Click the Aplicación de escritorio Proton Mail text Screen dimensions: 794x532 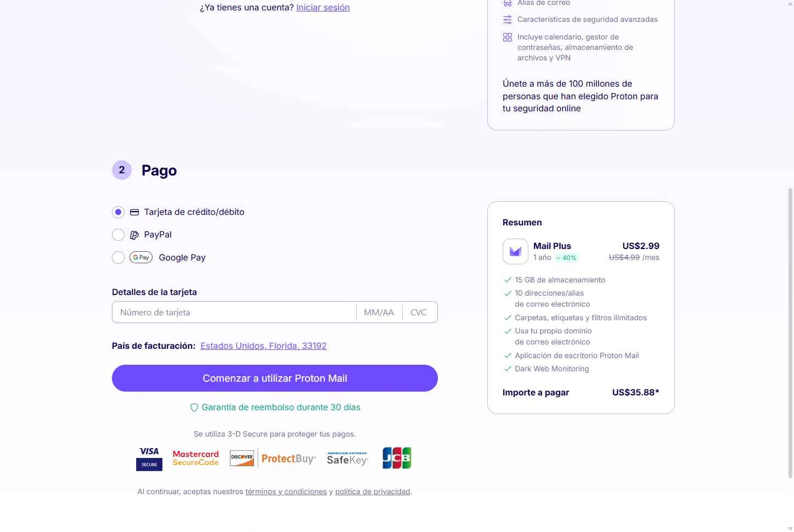coord(577,356)
